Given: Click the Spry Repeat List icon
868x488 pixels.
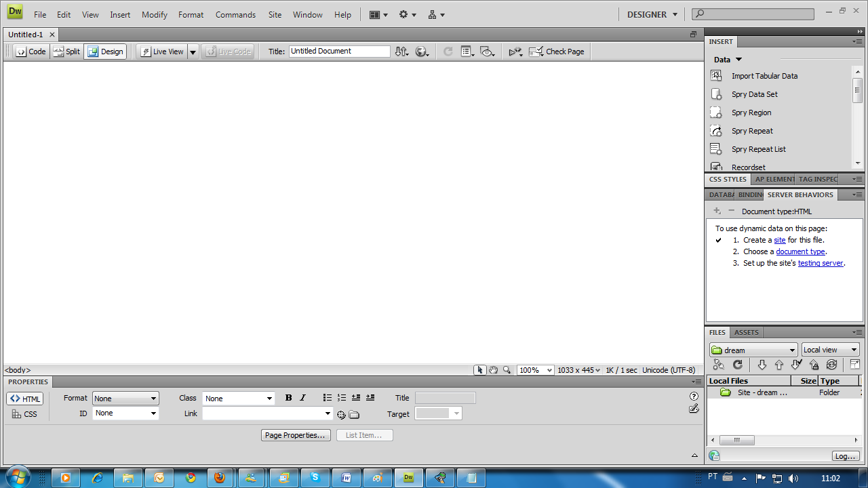Looking at the screenshot, I should [x=716, y=149].
